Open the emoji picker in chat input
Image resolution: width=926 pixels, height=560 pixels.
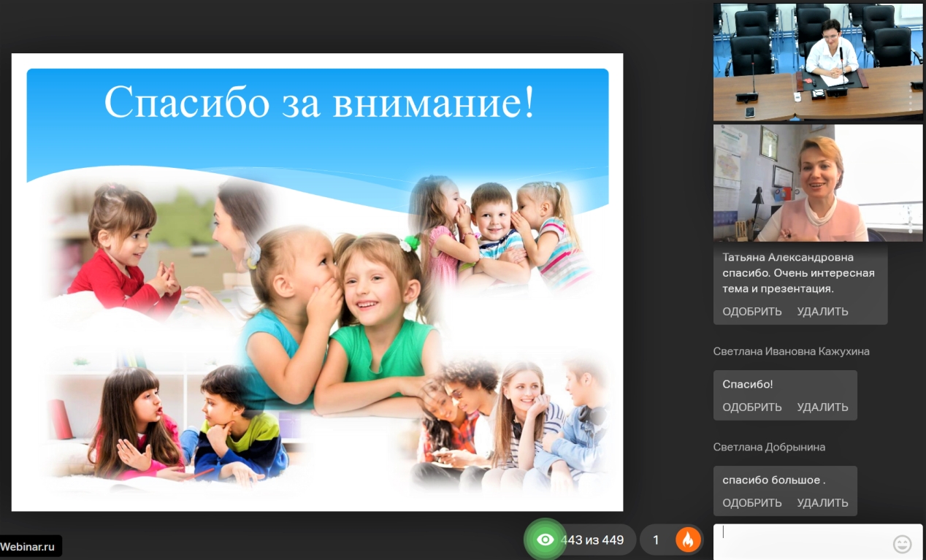tap(902, 544)
